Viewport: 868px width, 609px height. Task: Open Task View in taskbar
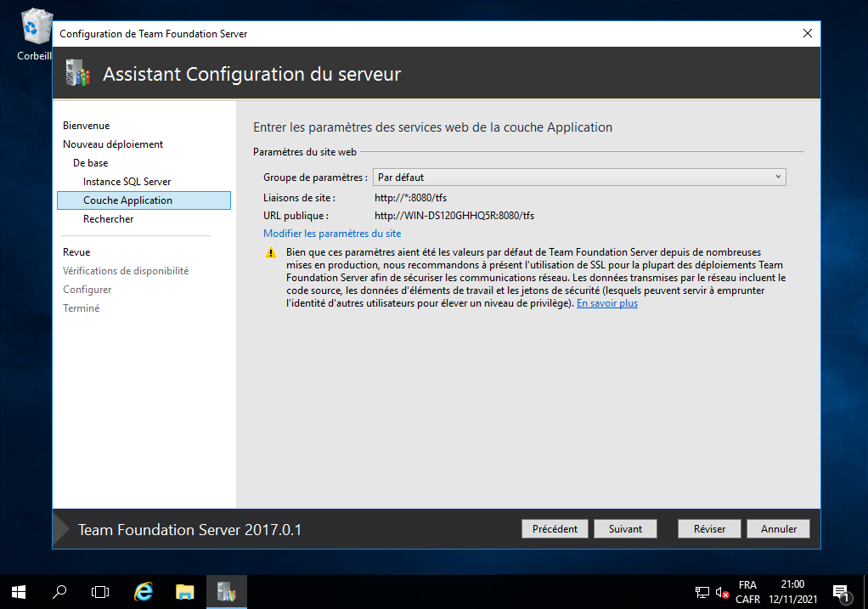coord(101,591)
